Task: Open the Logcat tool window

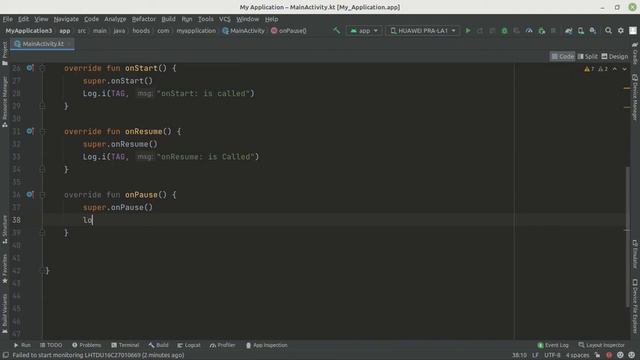Action: [189, 345]
